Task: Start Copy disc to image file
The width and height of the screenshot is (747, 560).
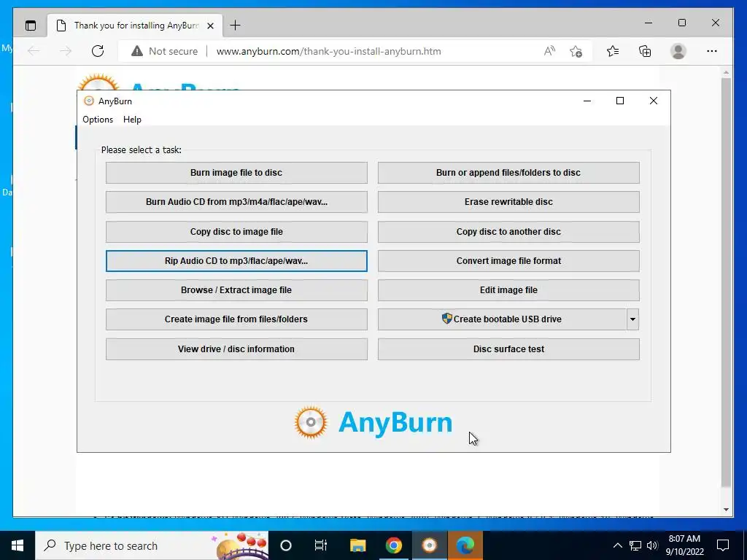Action: coord(236,231)
